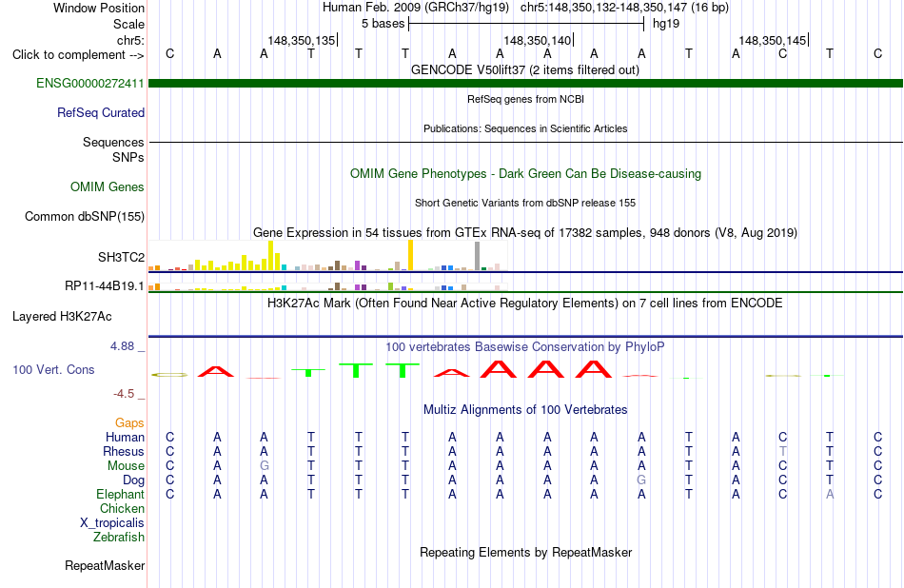Click the tall gray bar in SH3TC2 chart
This screenshot has height=588, width=904.
(477, 256)
